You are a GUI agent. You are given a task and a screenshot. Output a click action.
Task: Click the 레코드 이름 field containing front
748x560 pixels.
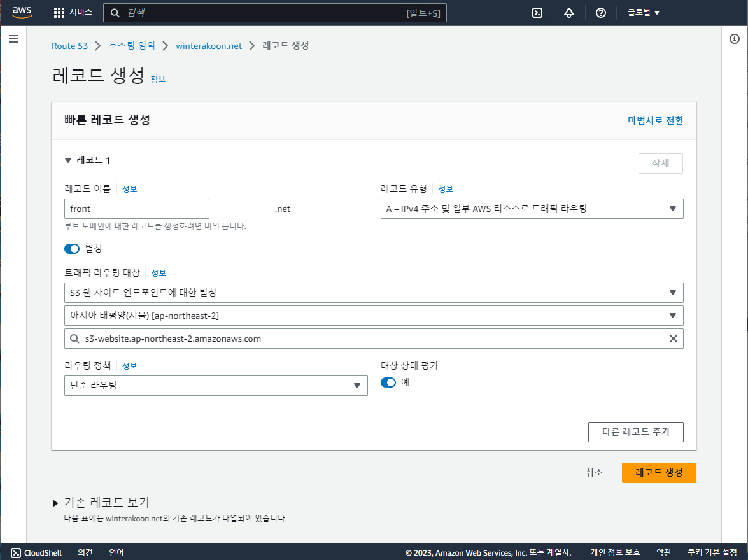click(137, 209)
